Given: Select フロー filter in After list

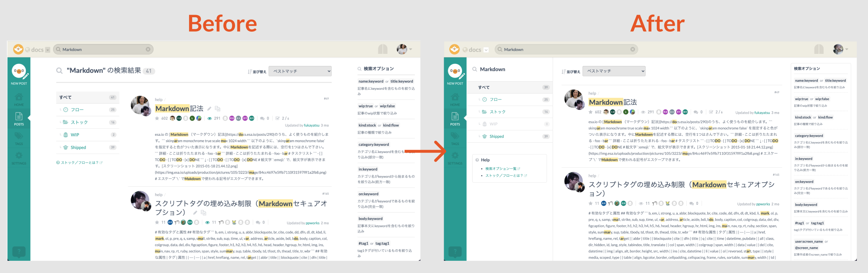Looking at the screenshot, I should coord(510,100).
